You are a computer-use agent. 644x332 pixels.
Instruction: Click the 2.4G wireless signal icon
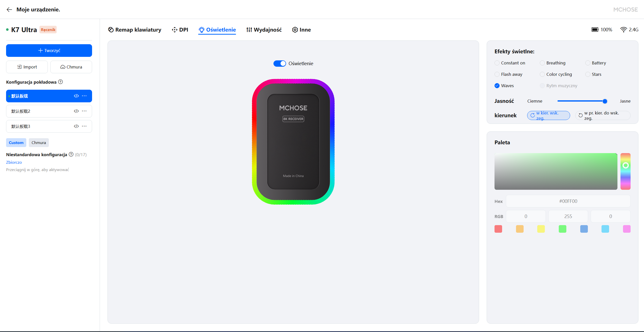coord(624,30)
